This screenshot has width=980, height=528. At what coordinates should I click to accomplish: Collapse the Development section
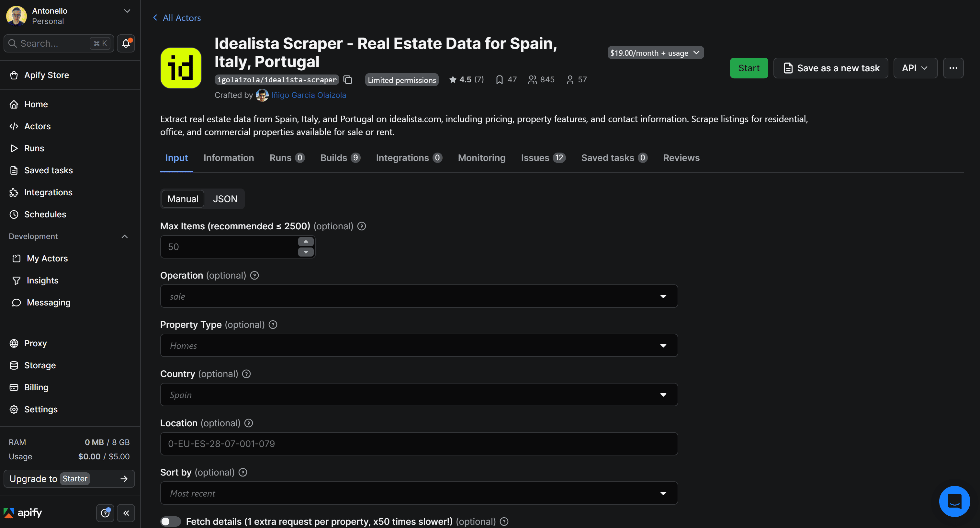[124, 236]
